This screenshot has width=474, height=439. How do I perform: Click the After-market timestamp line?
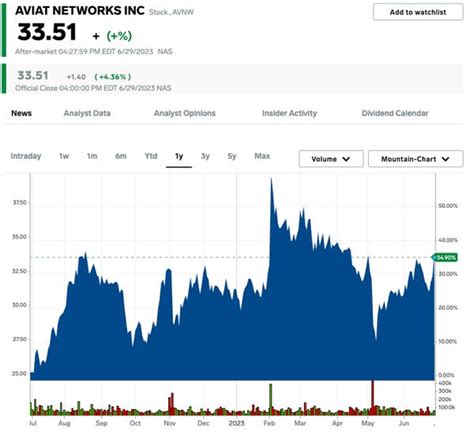point(94,52)
